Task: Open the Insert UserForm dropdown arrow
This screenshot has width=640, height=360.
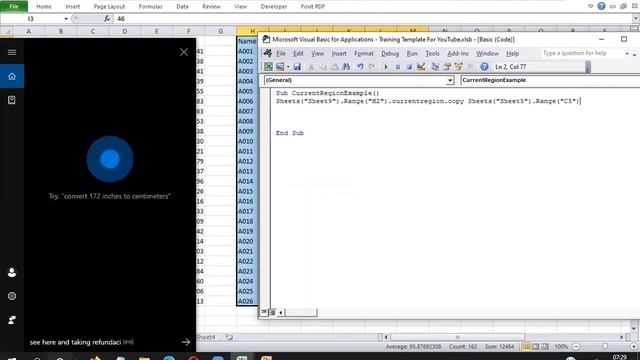Action: click(288, 67)
